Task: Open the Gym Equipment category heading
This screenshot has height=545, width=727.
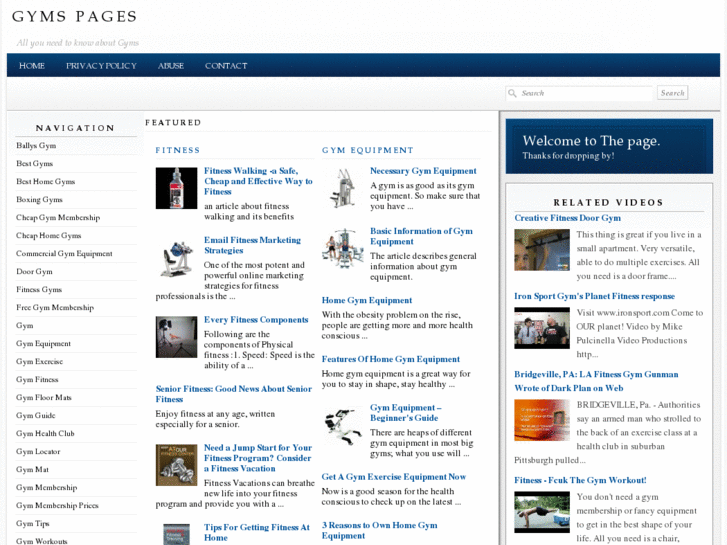Action: point(368,150)
